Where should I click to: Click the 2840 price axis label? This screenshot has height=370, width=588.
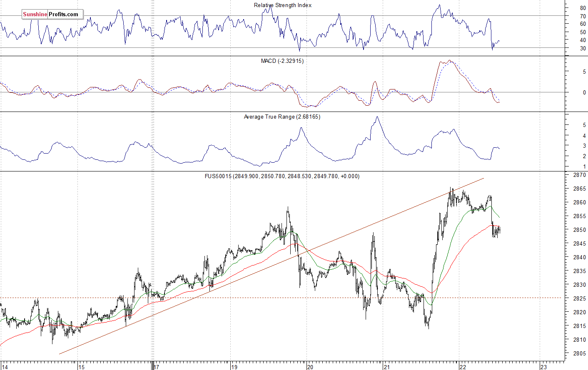[x=580, y=257]
